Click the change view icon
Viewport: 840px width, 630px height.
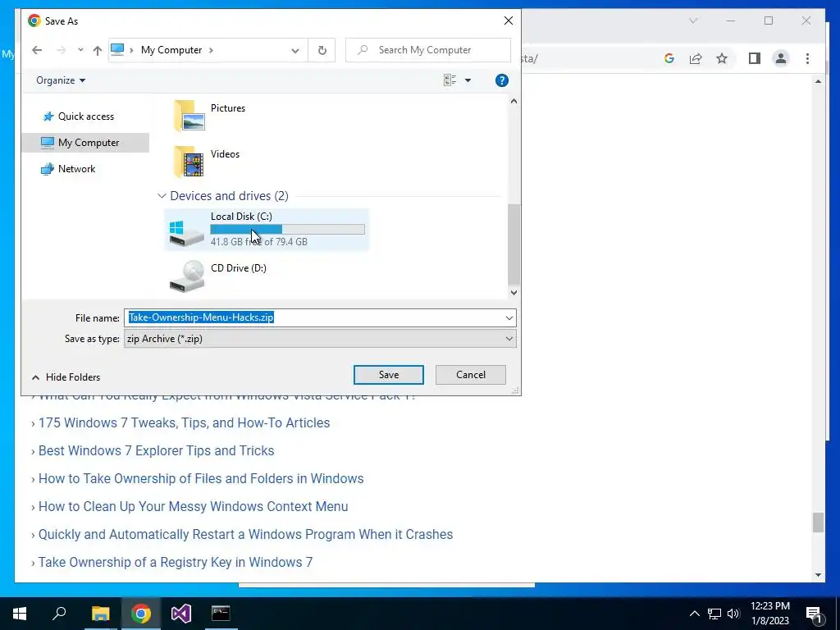(x=450, y=80)
